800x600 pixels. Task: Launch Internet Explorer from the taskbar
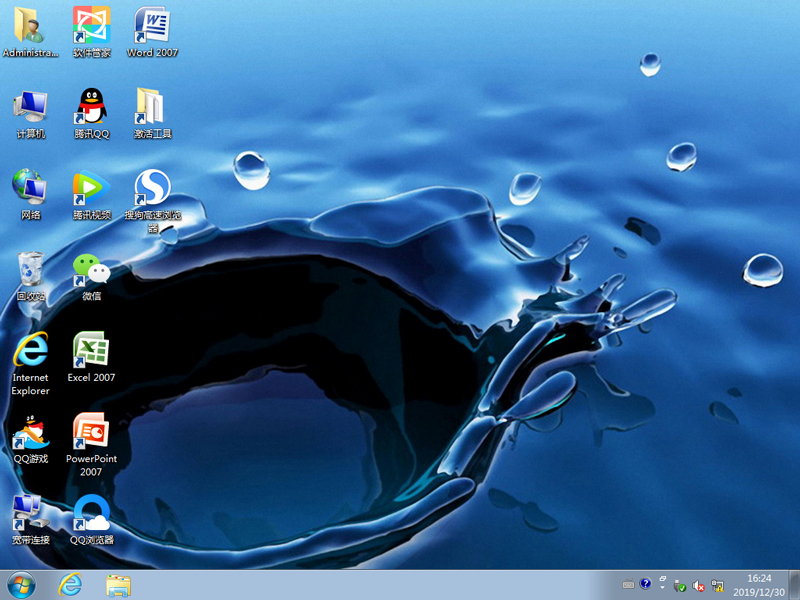pyautogui.click(x=70, y=584)
